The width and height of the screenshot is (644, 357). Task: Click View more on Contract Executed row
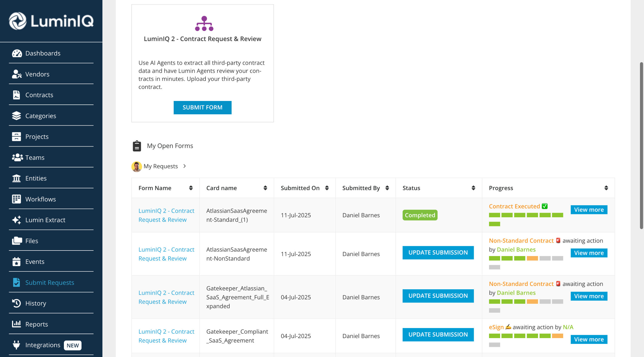[589, 210]
